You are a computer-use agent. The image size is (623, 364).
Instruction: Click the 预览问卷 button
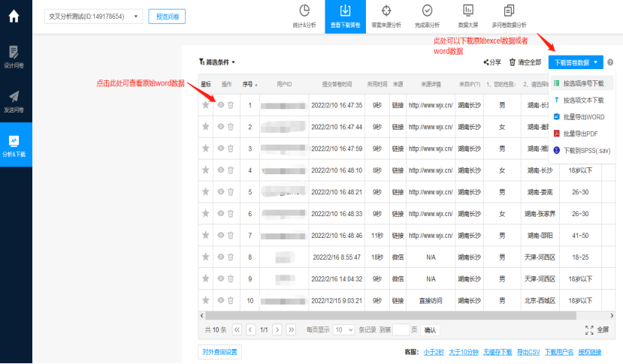(167, 17)
